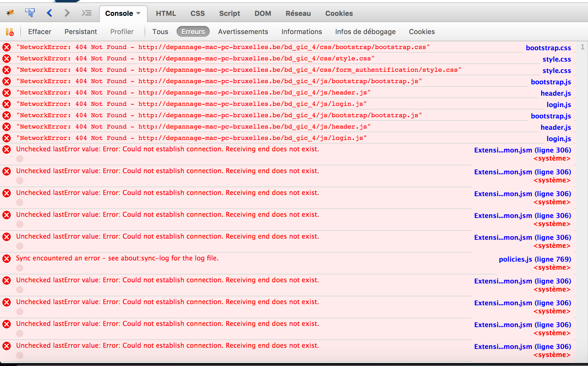Select the Erreurs filter
This screenshot has width=588, height=366.
click(x=193, y=32)
